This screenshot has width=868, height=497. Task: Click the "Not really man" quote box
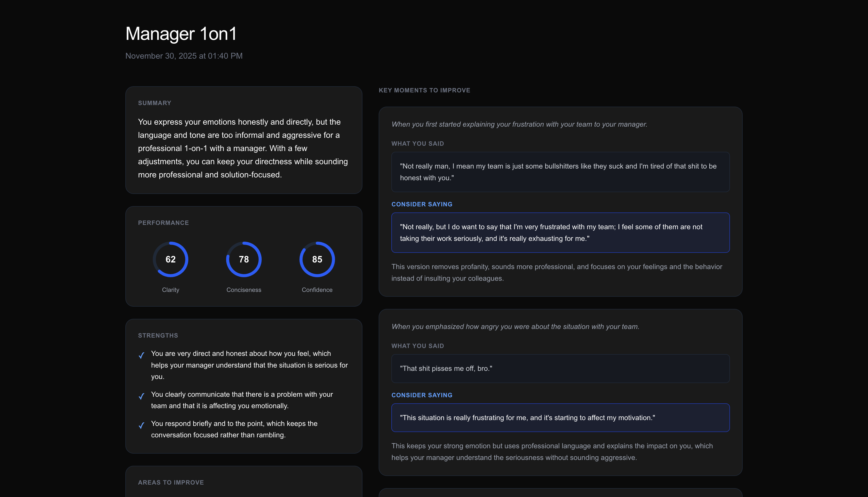tap(560, 172)
